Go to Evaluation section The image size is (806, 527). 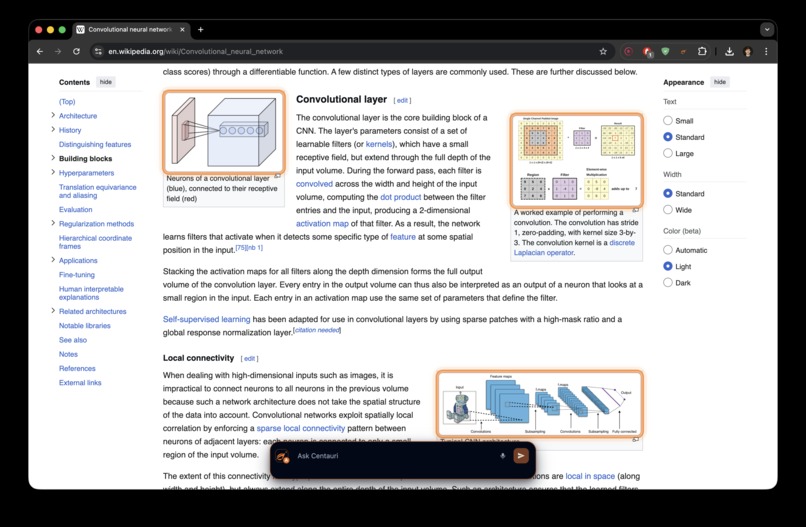point(76,209)
